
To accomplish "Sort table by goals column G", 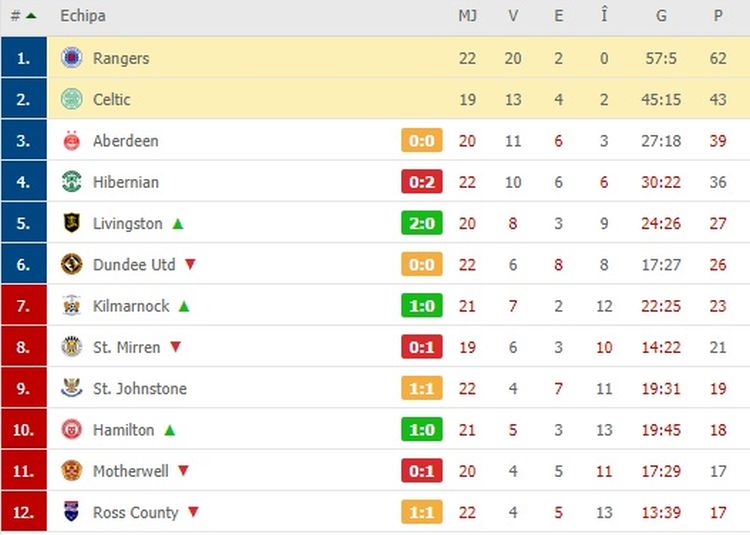I will [661, 16].
